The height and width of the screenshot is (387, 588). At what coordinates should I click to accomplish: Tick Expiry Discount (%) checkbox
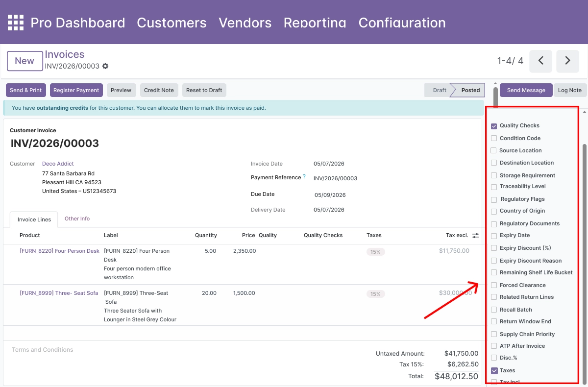(494, 248)
